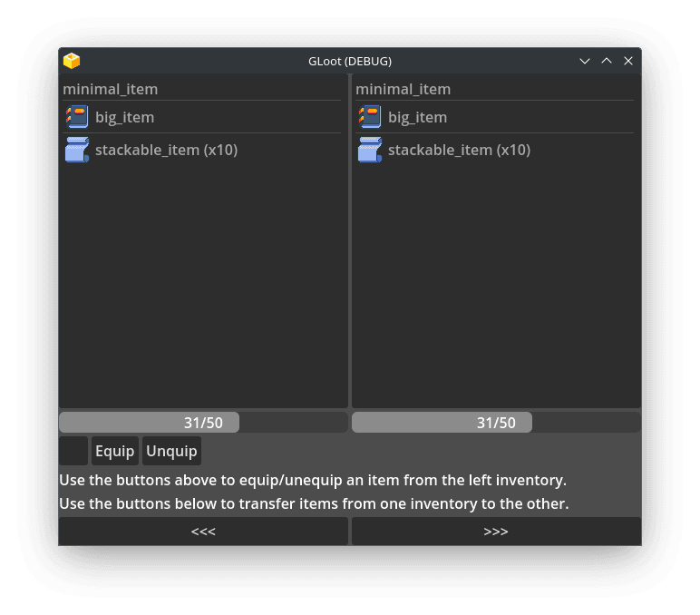Click the left inventory 31/50 capacity bar
Screen dimensions: 700x615
(203, 423)
